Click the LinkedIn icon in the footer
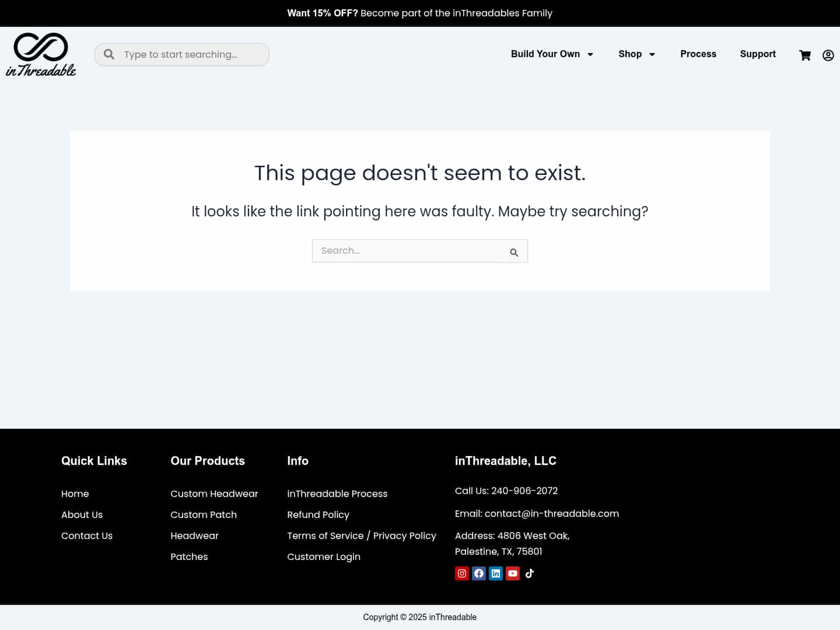Screen dimensions: 840x630 tap(495, 573)
